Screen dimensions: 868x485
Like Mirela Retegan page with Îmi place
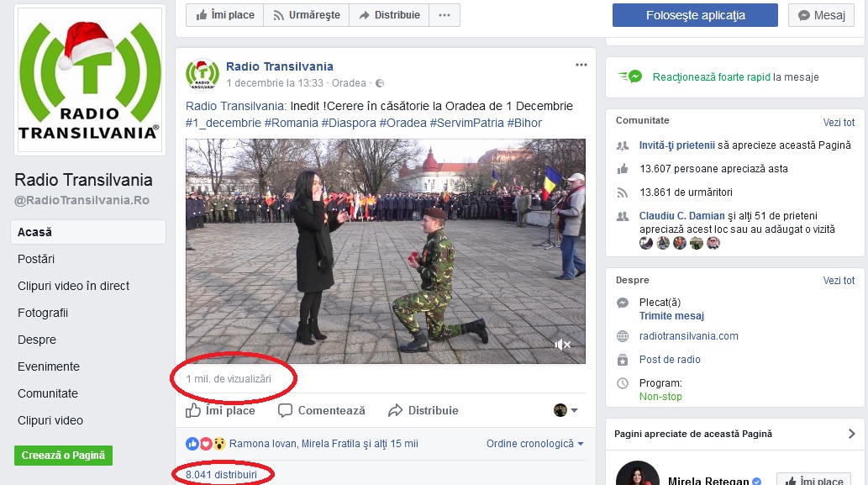click(813, 480)
